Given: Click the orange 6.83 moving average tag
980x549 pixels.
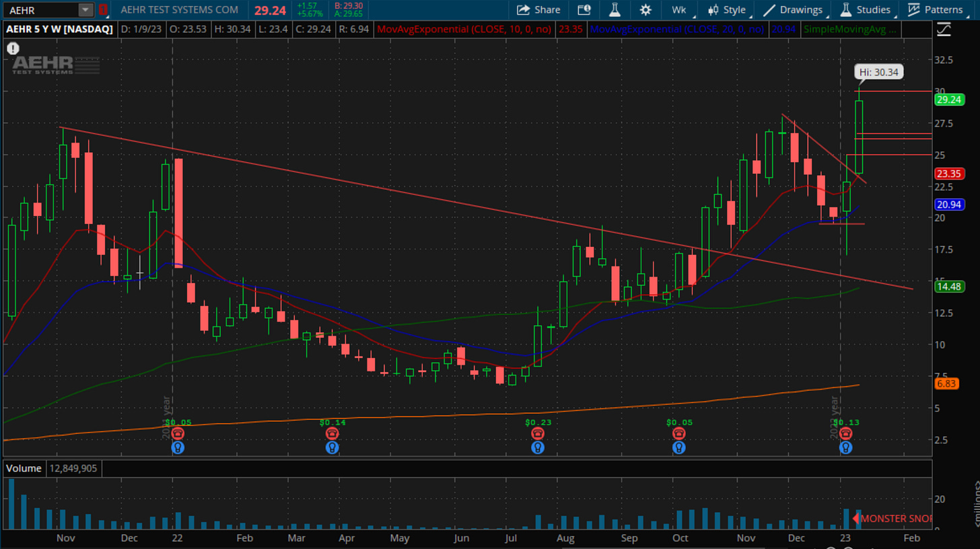Looking at the screenshot, I should [946, 383].
